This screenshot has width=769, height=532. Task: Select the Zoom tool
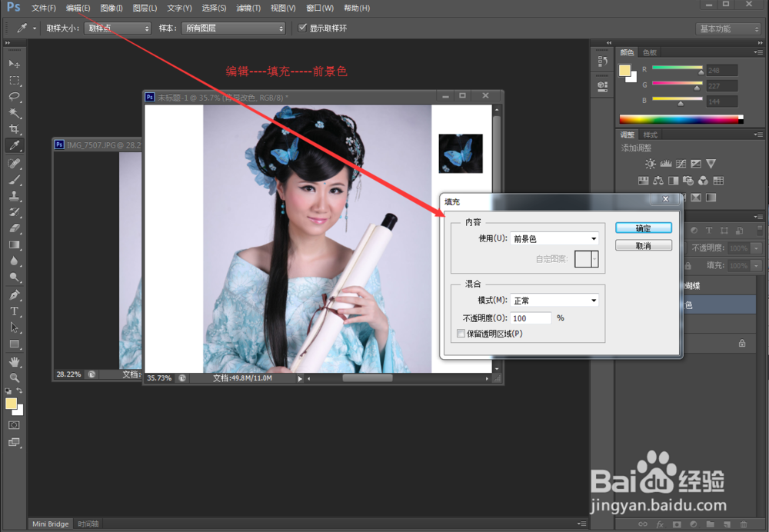point(14,377)
